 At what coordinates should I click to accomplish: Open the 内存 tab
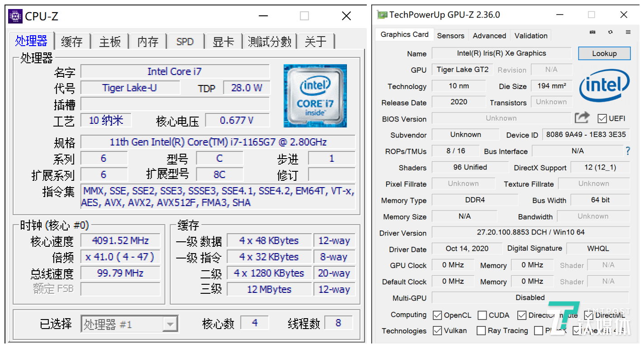pyautogui.click(x=148, y=42)
